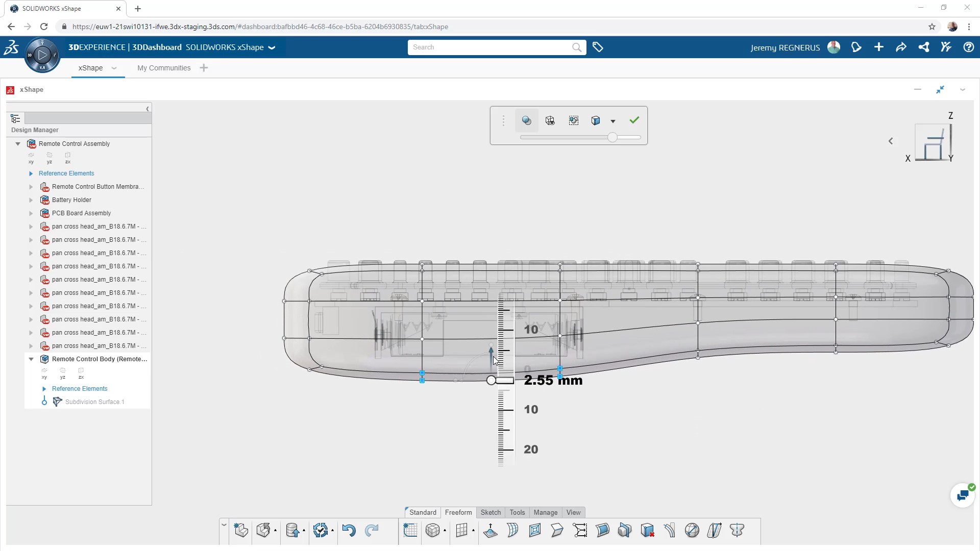The width and height of the screenshot is (980, 551).
Task: Click the transparency slider handle
Action: coord(612,137)
